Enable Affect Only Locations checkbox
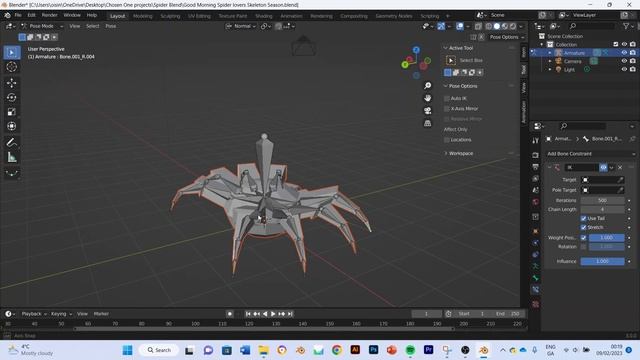 [447, 140]
